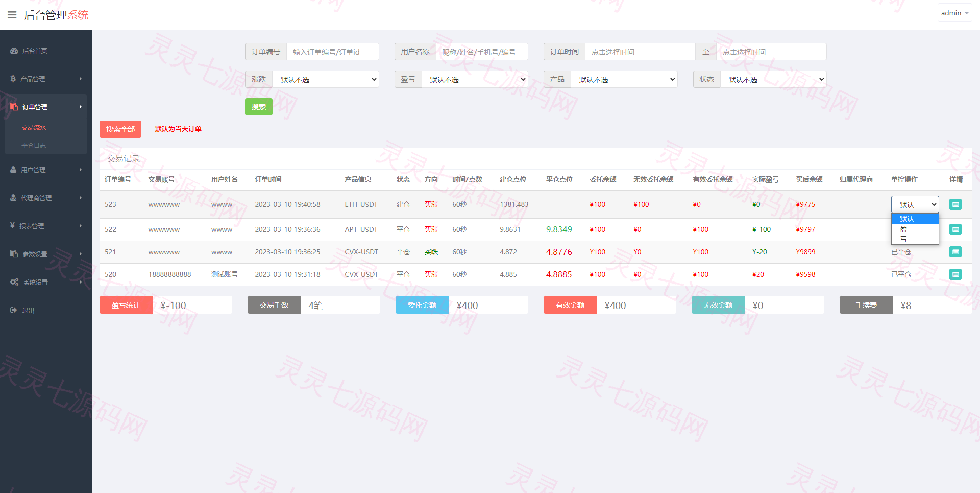This screenshot has height=493, width=980.
Task: Pick the order start time field
Action: [x=640, y=52]
